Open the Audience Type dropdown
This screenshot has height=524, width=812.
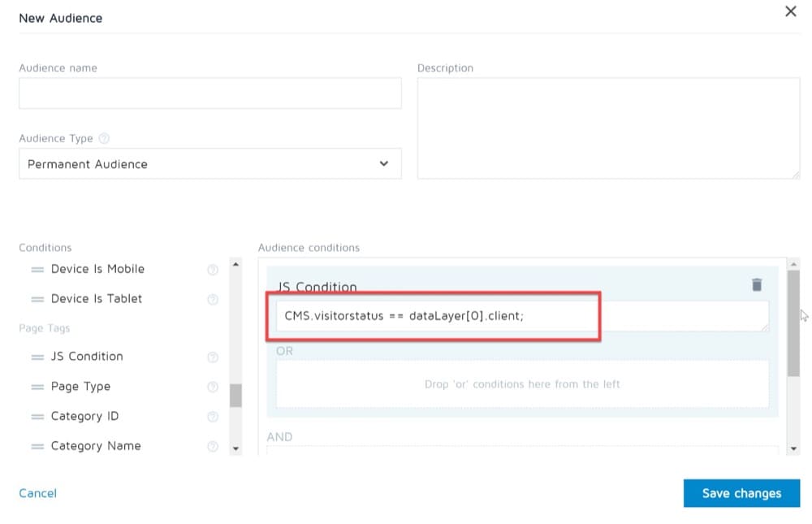coord(209,164)
